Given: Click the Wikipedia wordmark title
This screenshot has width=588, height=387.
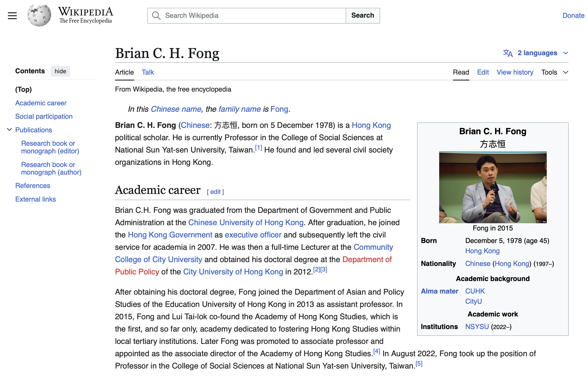Looking at the screenshot, I should pyautogui.click(x=85, y=12).
